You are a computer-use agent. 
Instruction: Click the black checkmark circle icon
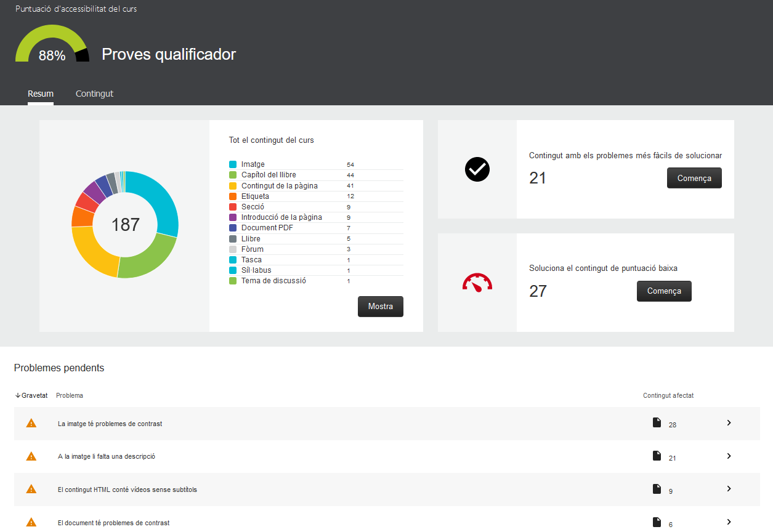click(477, 169)
